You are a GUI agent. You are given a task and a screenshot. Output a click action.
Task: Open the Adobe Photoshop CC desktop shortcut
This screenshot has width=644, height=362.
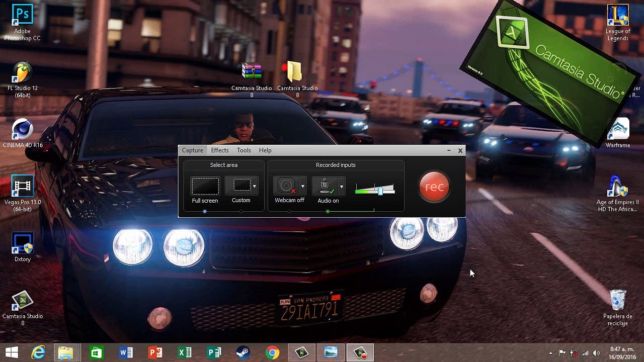[22, 23]
